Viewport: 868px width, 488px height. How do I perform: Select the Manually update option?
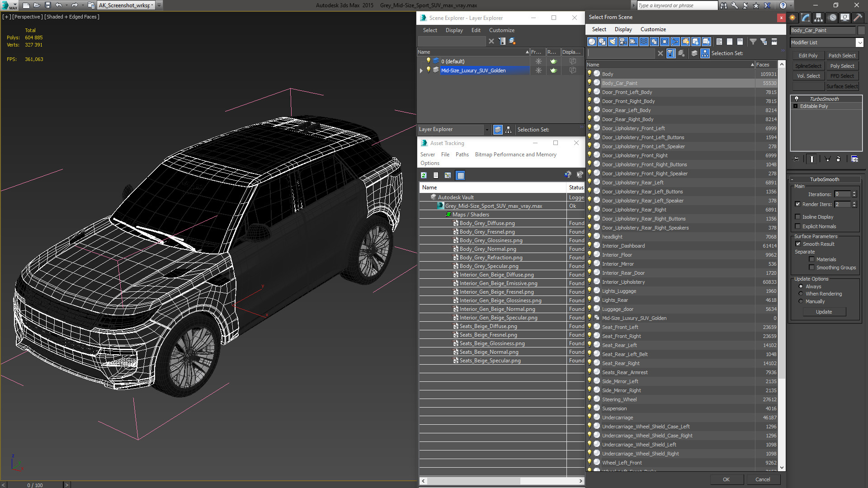(801, 301)
